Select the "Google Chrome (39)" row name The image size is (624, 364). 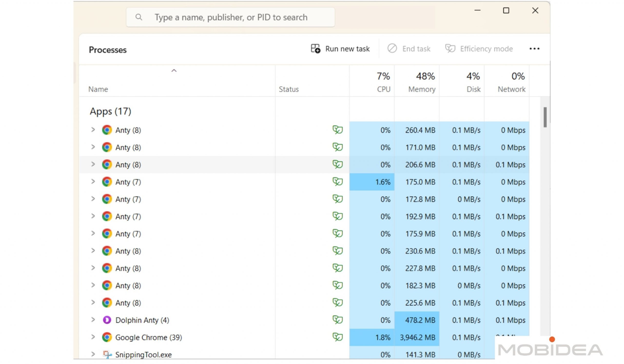(149, 337)
